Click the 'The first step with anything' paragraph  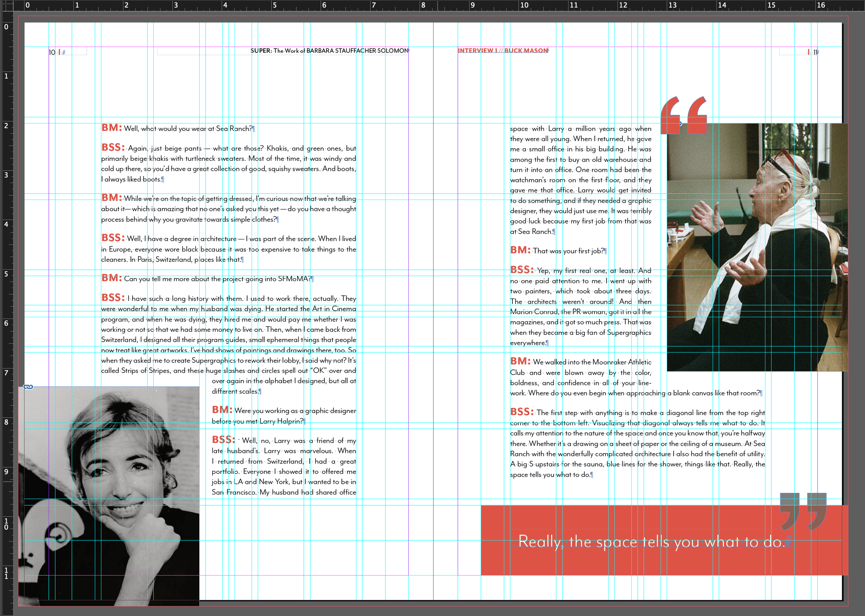pyautogui.click(x=637, y=443)
